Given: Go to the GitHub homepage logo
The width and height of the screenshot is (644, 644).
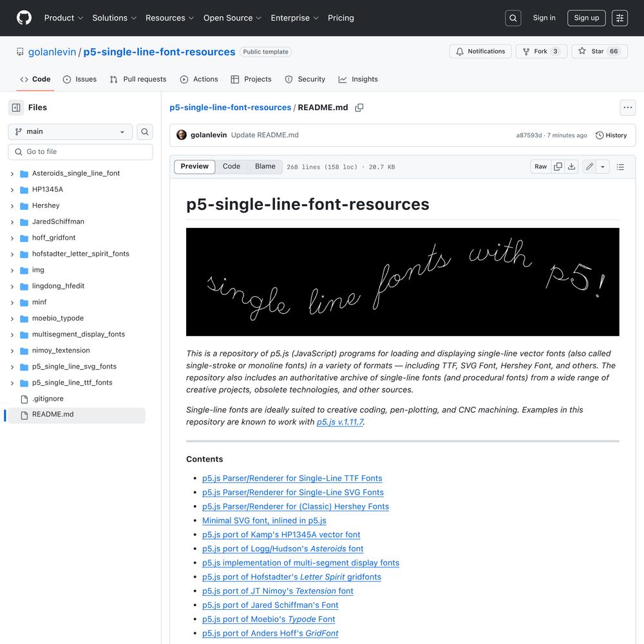Looking at the screenshot, I should [x=24, y=18].
